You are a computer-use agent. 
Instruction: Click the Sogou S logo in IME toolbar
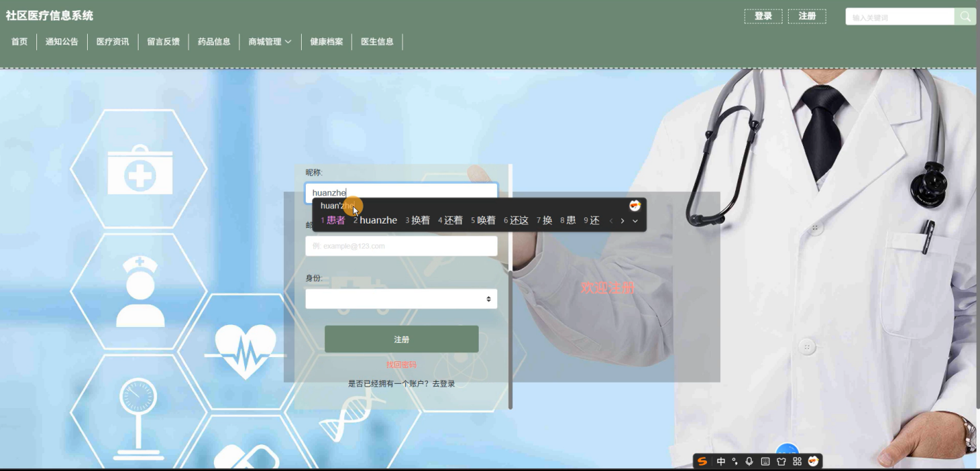click(702, 461)
